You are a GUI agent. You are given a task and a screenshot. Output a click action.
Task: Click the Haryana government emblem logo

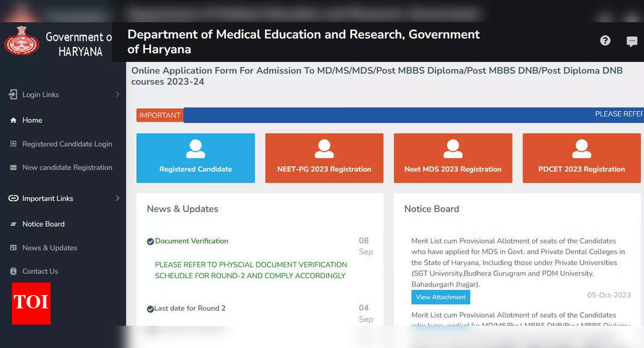(21, 41)
